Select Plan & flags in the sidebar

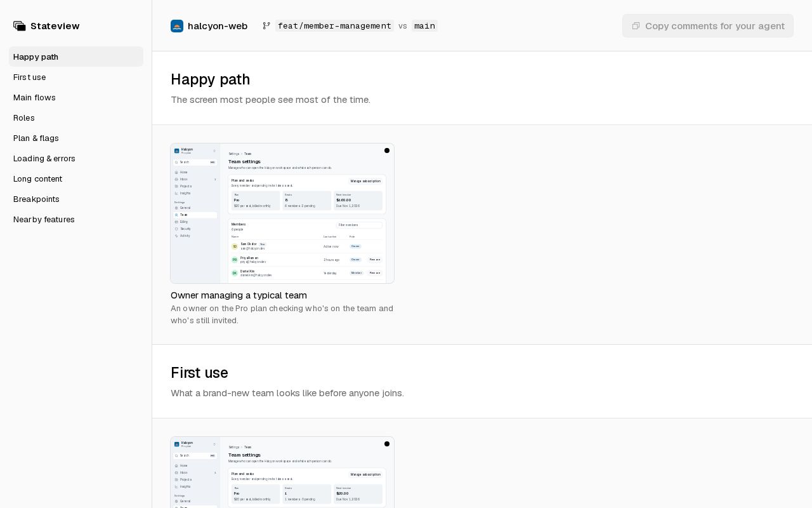[x=76, y=138]
